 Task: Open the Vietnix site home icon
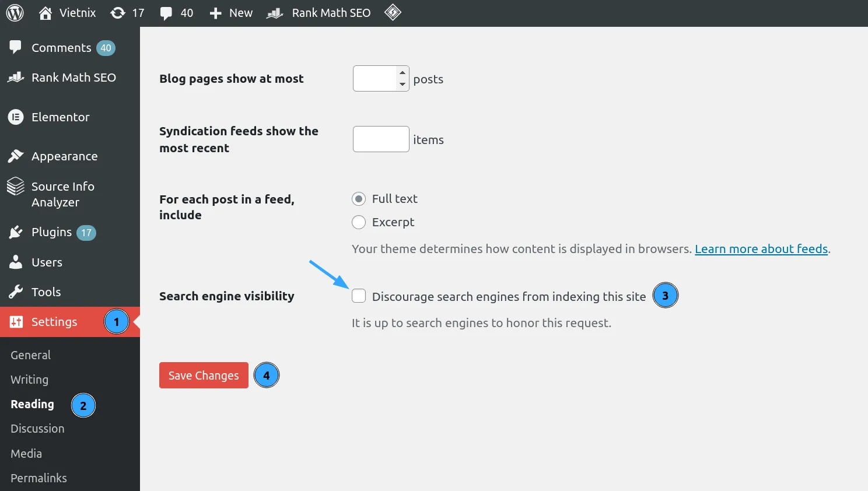44,13
